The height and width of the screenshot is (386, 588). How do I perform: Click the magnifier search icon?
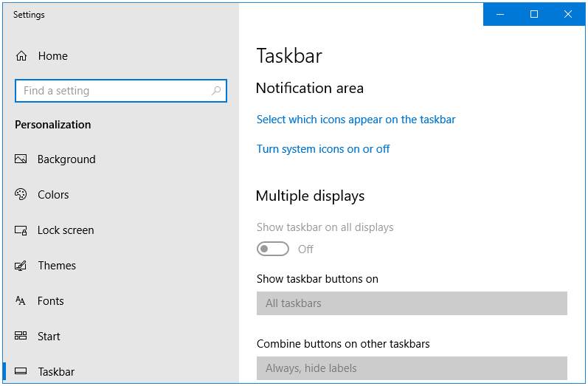(216, 91)
